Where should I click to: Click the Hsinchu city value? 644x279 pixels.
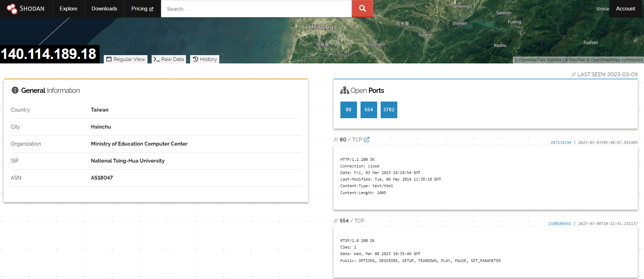pyautogui.click(x=101, y=127)
